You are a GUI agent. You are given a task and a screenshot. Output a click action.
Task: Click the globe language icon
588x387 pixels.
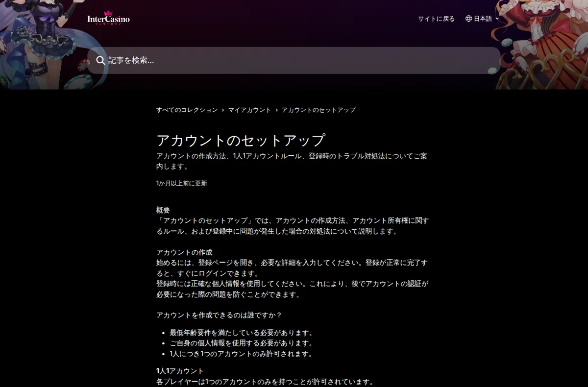[x=468, y=19]
